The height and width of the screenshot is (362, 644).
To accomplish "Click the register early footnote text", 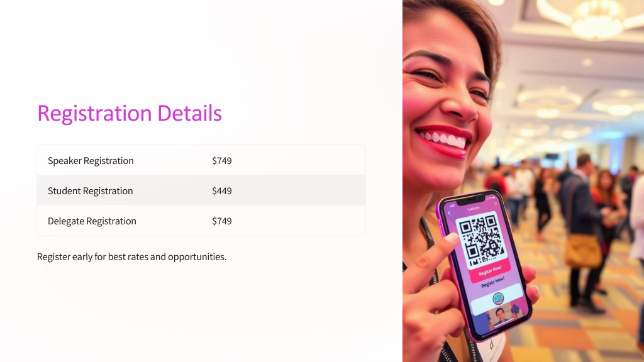I will point(132,256).
